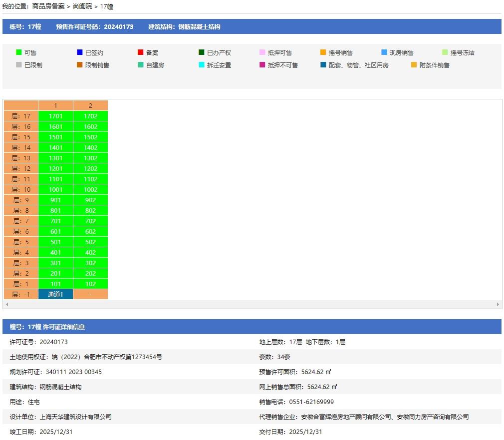
Task: Open unit 302
Action: (91, 263)
